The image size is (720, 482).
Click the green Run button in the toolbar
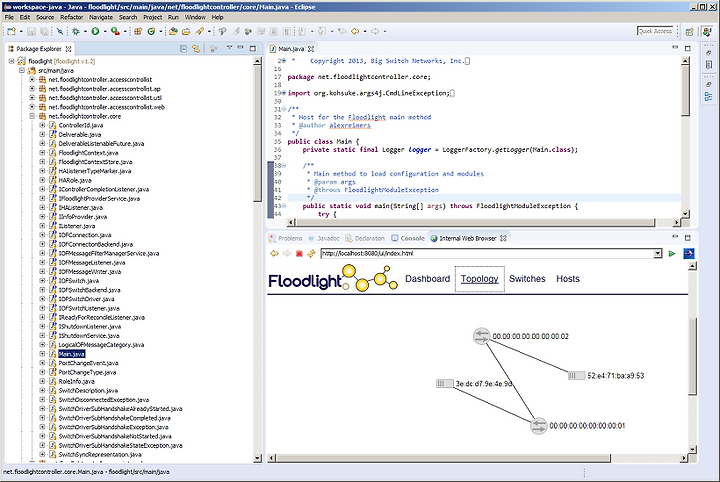(x=96, y=31)
